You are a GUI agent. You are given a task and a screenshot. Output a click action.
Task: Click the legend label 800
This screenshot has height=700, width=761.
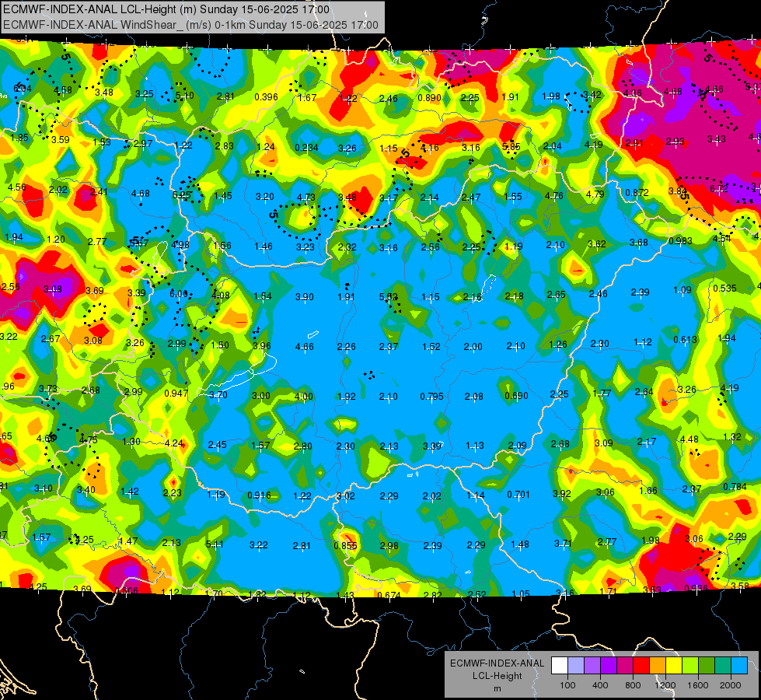(x=633, y=685)
